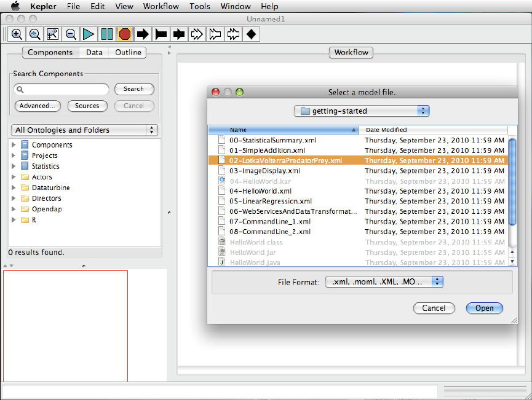Click Open in the file dialog
The width and height of the screenshot is (532, 400).
[x=484, y=308]
